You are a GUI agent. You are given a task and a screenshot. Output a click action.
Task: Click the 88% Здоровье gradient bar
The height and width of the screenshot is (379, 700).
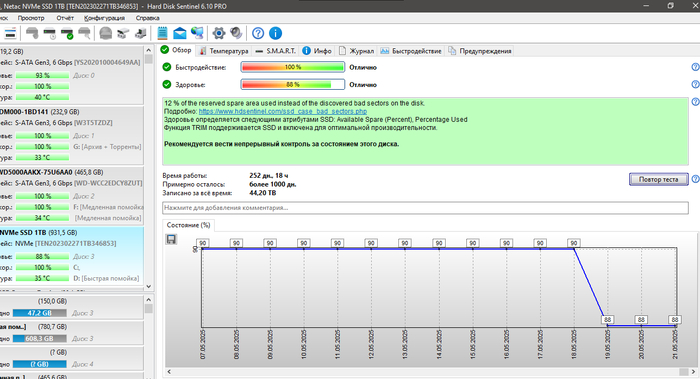293,84
